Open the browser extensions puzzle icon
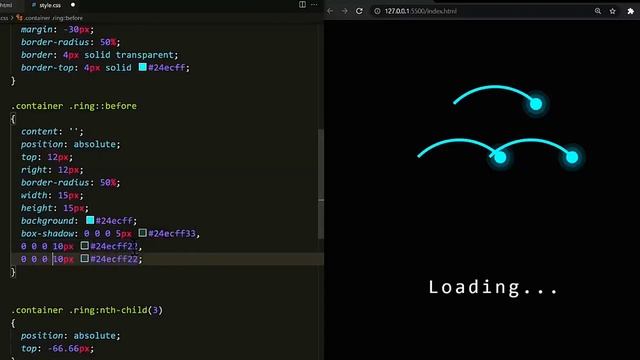 tap(631, 11)
